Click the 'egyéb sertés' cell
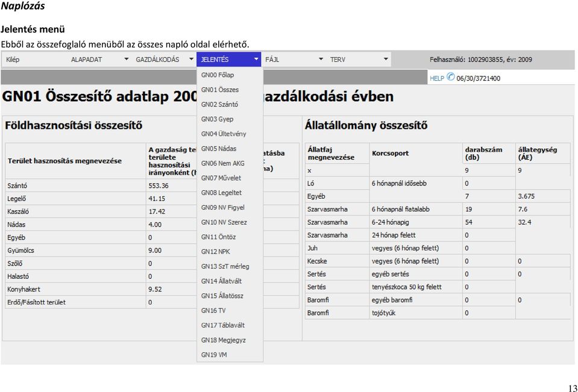Viewport: 578px width, 392px height. coord(391,274)
